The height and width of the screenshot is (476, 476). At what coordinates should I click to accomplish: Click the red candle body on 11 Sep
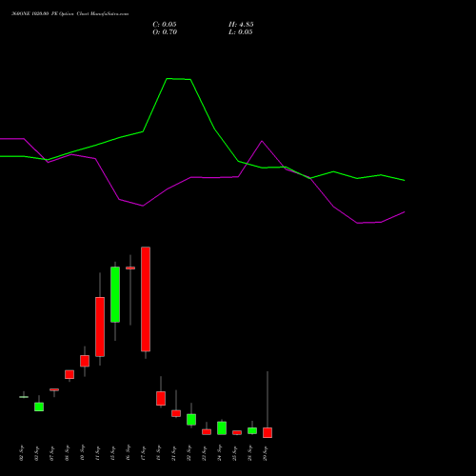[100, 327]
